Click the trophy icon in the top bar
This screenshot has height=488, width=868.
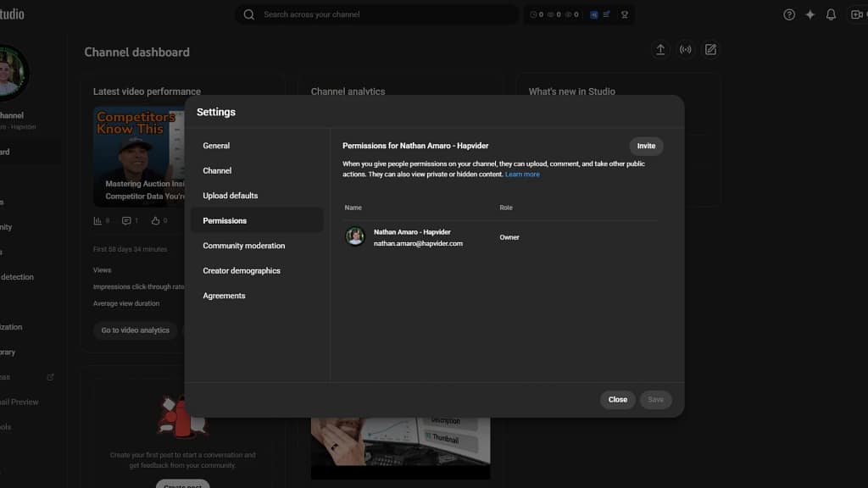pos(625,15)
